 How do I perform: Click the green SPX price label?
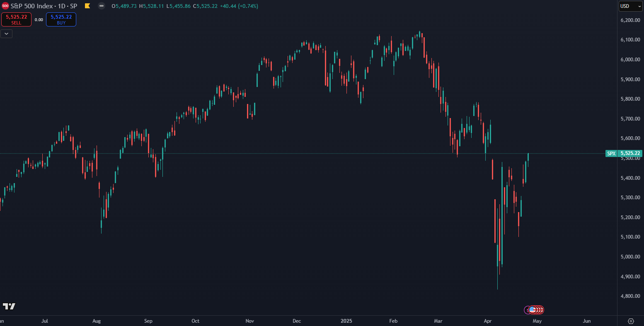611,153
